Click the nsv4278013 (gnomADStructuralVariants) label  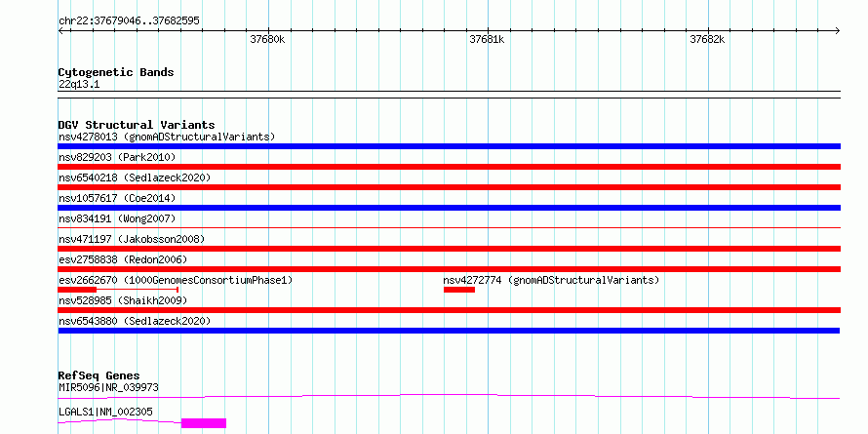point(167,137)
